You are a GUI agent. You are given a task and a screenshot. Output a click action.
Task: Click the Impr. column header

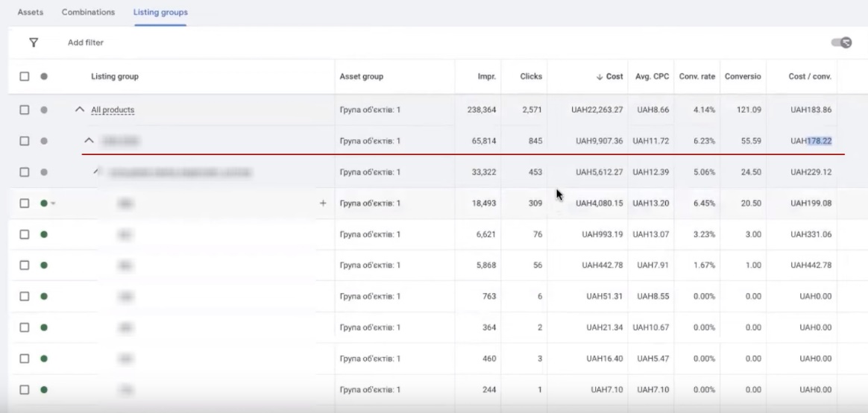click(486, 77)
